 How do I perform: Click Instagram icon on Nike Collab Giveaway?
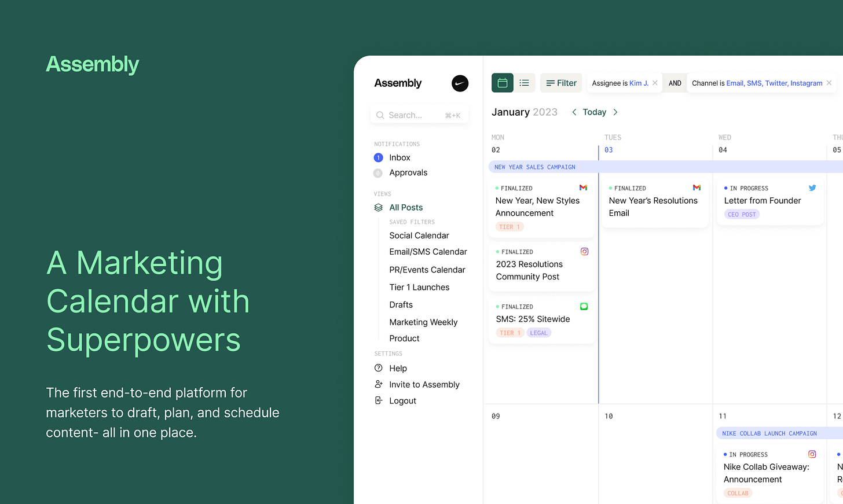(812, 454)
